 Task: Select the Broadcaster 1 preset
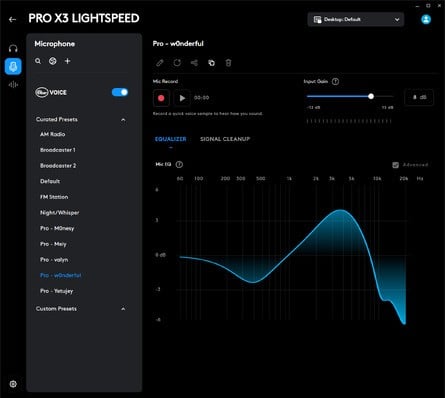coord(58,150)
